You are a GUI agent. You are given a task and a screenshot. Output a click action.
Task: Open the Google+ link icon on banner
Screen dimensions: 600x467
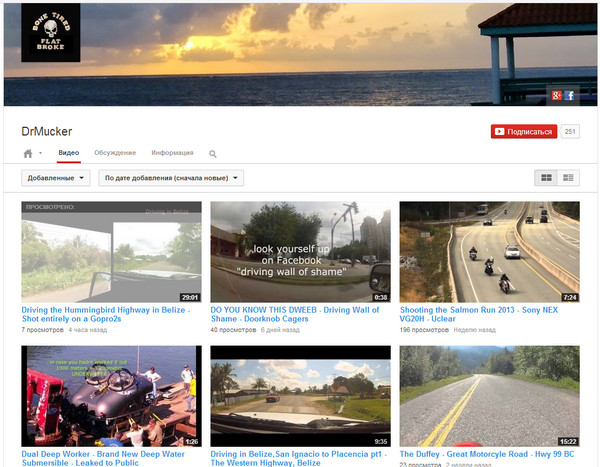coord(557,95)
